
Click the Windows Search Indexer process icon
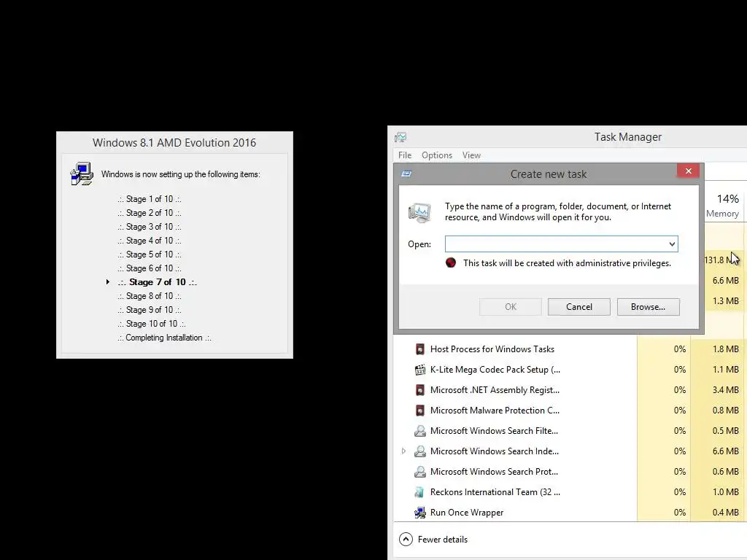click(419, 451)
